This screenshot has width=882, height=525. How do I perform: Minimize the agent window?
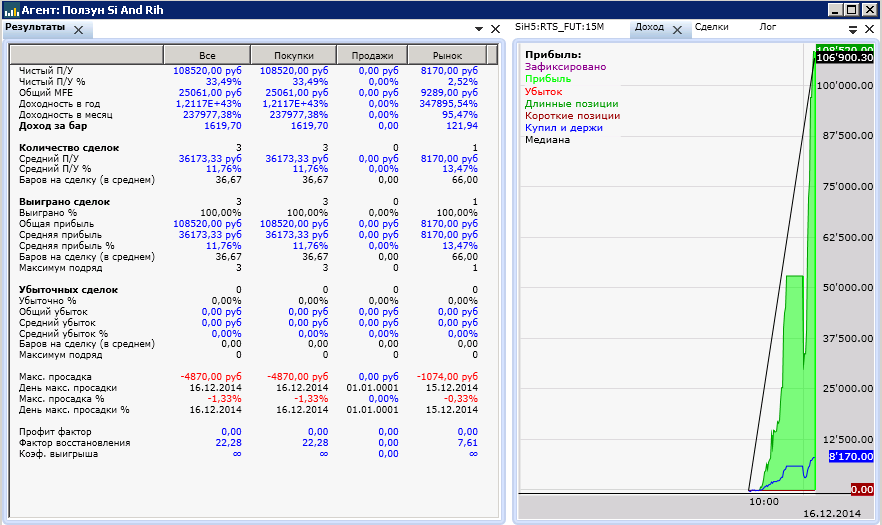click(x=836, y=9)
